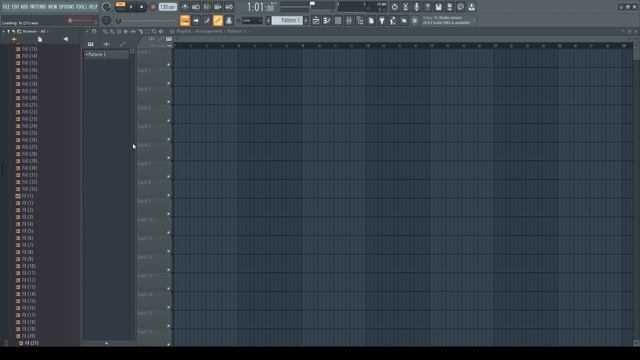The height and width of the screenshot is (360, 640).
Task: Select the playlist playback speaker tool
Action: (161, 31)
